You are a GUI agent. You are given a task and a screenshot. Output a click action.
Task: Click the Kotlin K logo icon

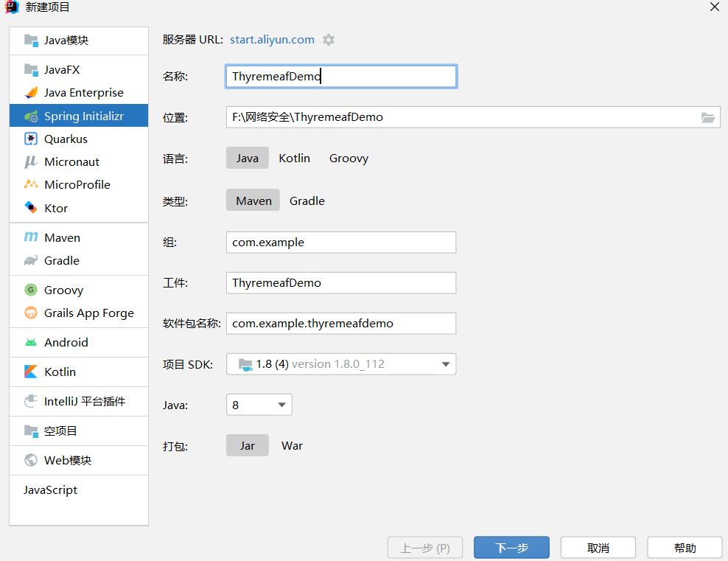(31, 372)
